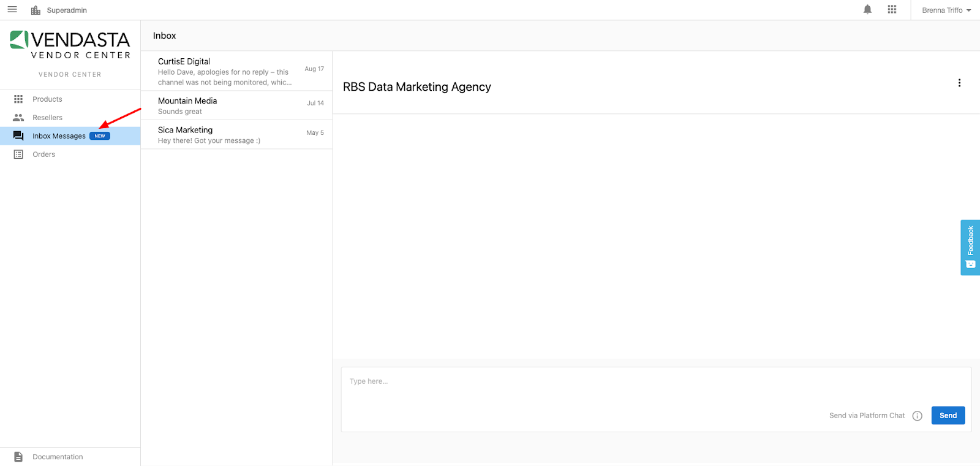Go to Orders in the sidebar

coord(70,155)
